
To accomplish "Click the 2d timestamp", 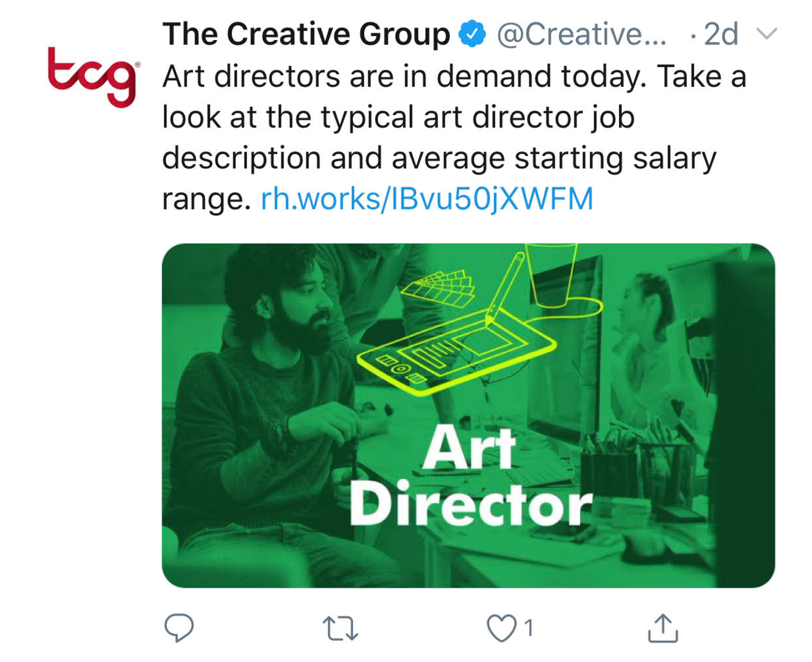I will pos(721,34).
